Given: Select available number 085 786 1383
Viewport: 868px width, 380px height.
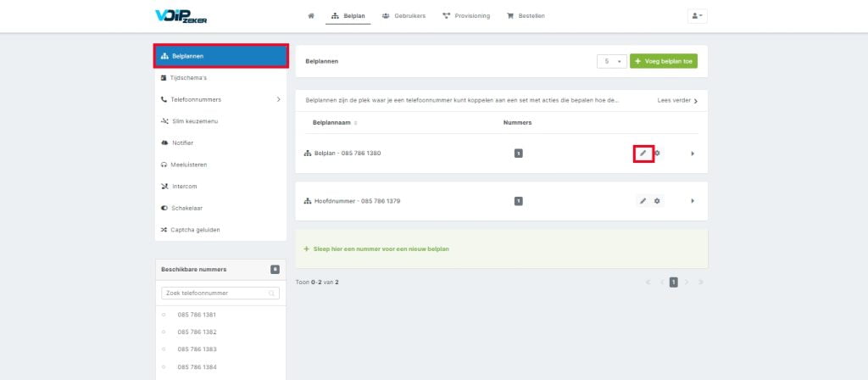Looking at the screenshot, I should pos(197,349).
